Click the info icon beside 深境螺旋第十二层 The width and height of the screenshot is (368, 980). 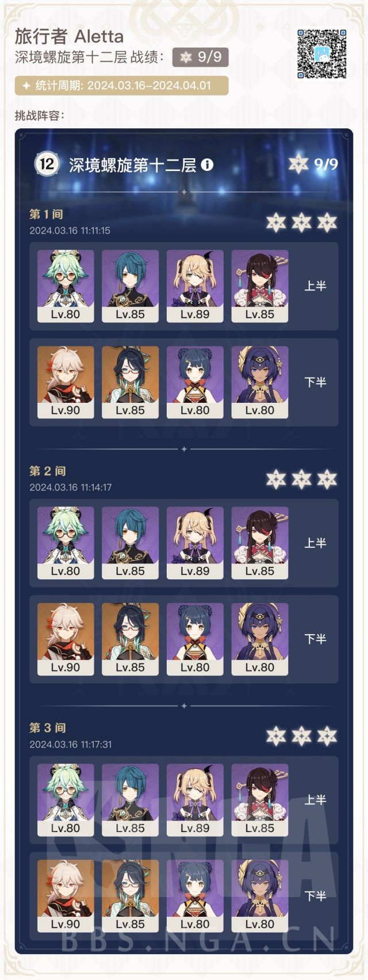coord(207,165)
